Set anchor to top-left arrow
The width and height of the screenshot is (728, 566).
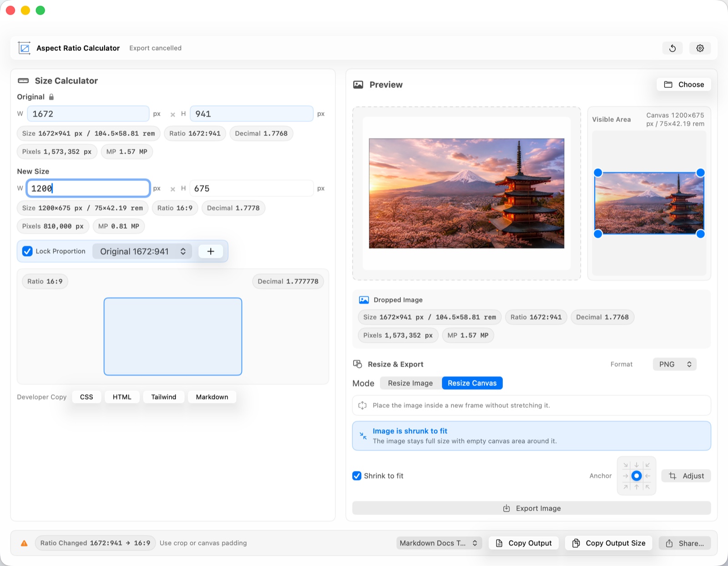[x=626, y=465]
